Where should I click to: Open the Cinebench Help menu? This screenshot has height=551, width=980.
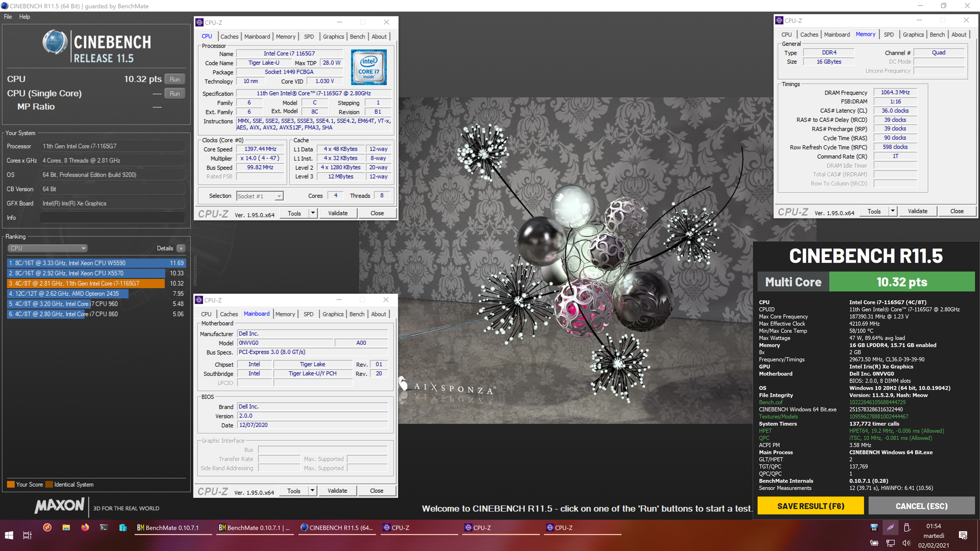pyautogui.click(x=24, y=17)
